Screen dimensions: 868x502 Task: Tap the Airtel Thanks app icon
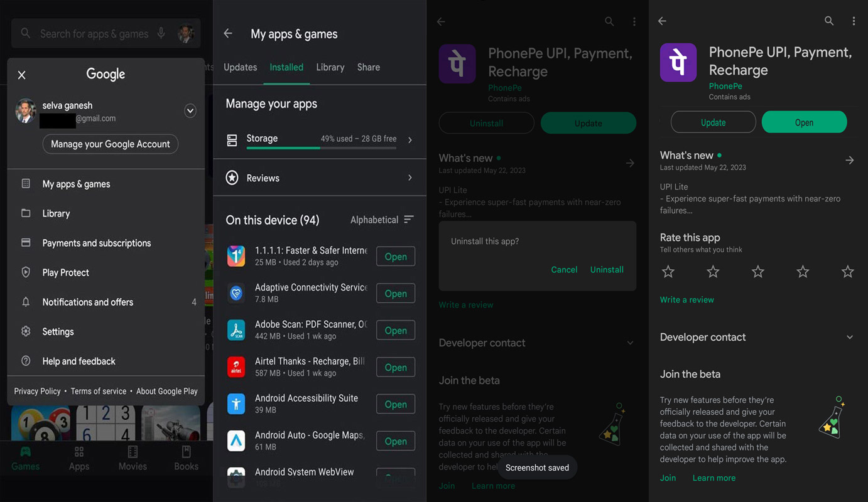pyautogui.click(x=236, y=367)
